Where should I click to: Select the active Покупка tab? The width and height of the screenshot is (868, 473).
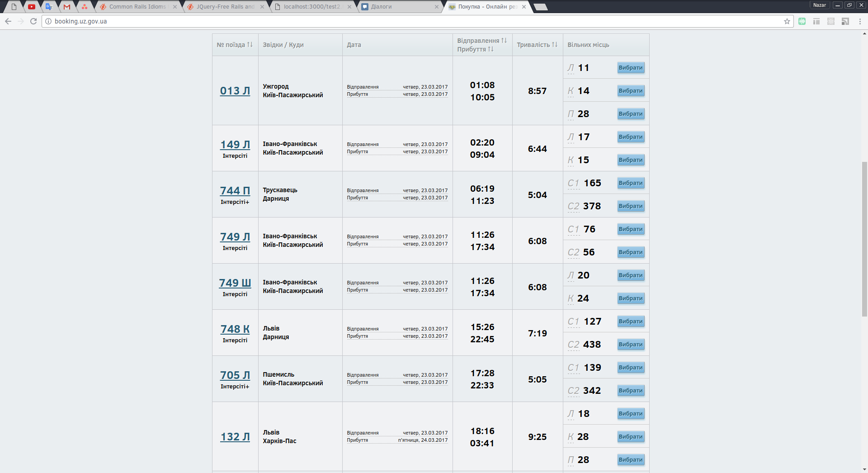[x=486, y=7]
